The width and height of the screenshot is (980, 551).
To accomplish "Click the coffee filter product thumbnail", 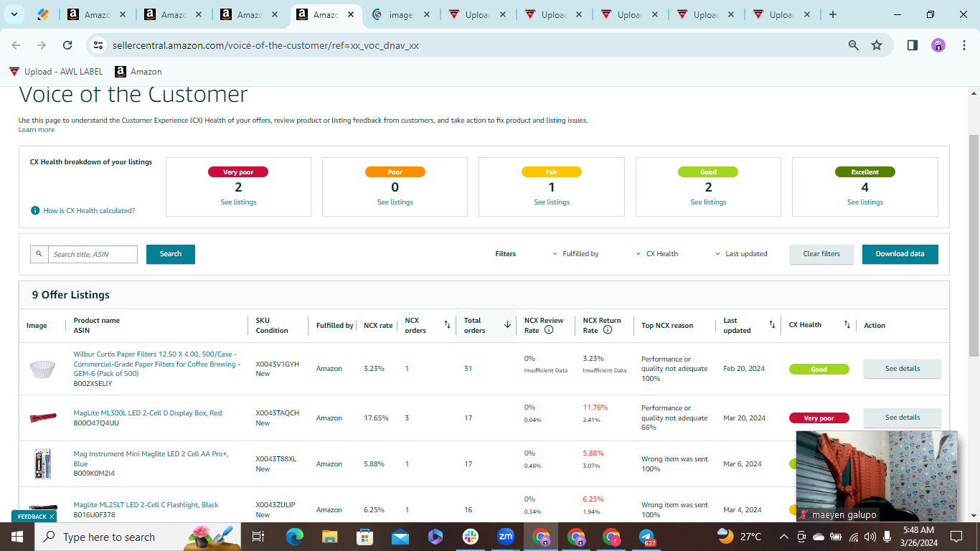I will [42, 369].
